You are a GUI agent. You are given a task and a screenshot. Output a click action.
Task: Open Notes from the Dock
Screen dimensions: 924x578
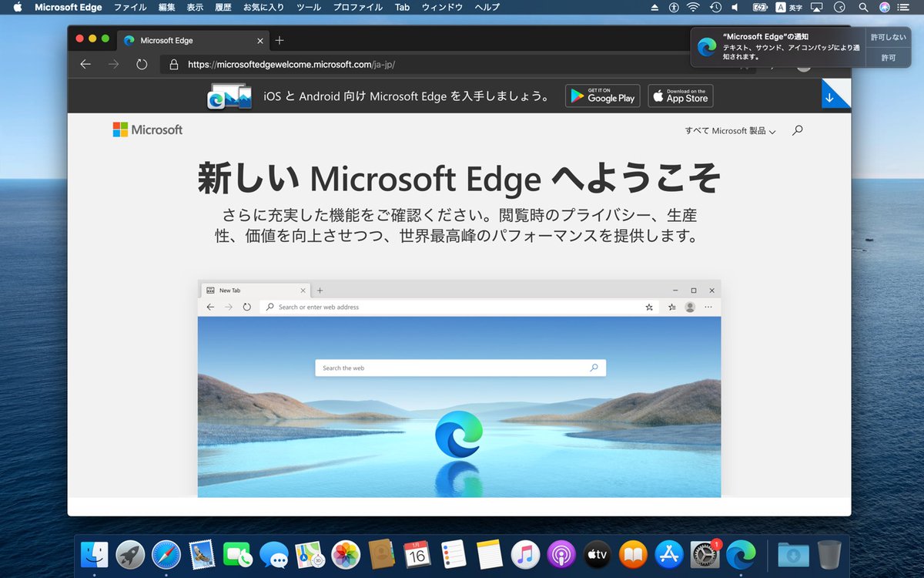point(489,553)
